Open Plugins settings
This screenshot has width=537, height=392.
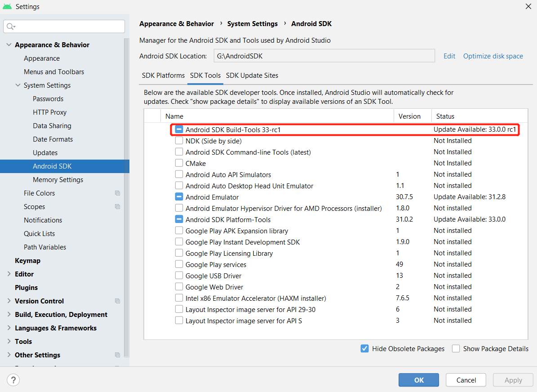27,288
